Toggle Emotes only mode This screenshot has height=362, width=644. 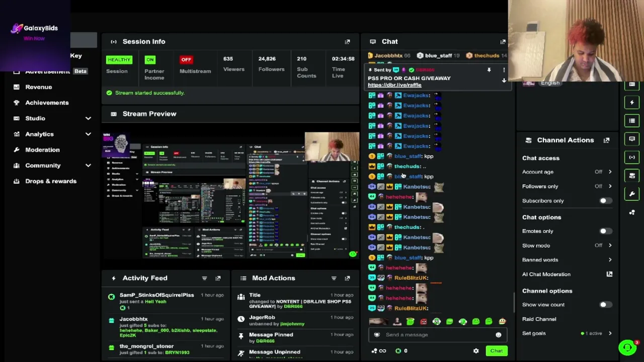click(x=605, y=231)
